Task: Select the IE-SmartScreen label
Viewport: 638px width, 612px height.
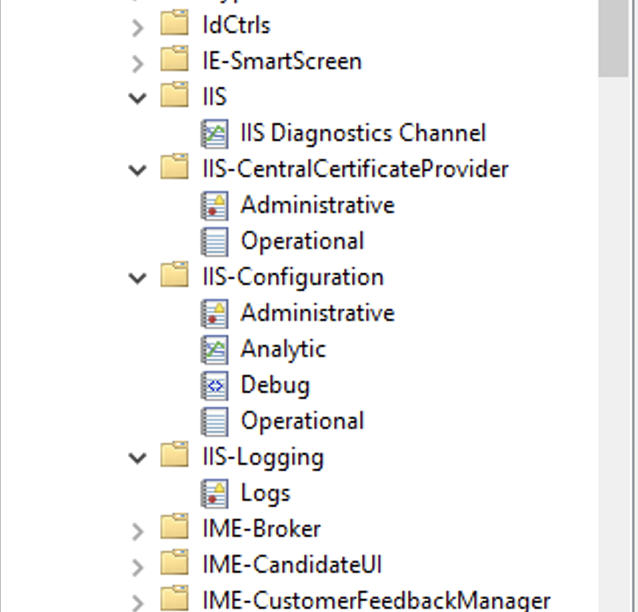Action: click(282, 61)
